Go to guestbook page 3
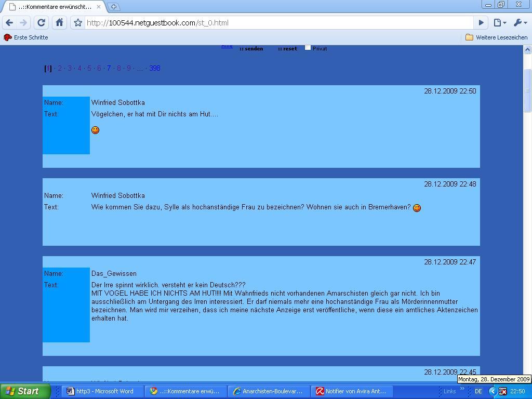The height and width of the screenshot is (399, 532). pos(70,68)
